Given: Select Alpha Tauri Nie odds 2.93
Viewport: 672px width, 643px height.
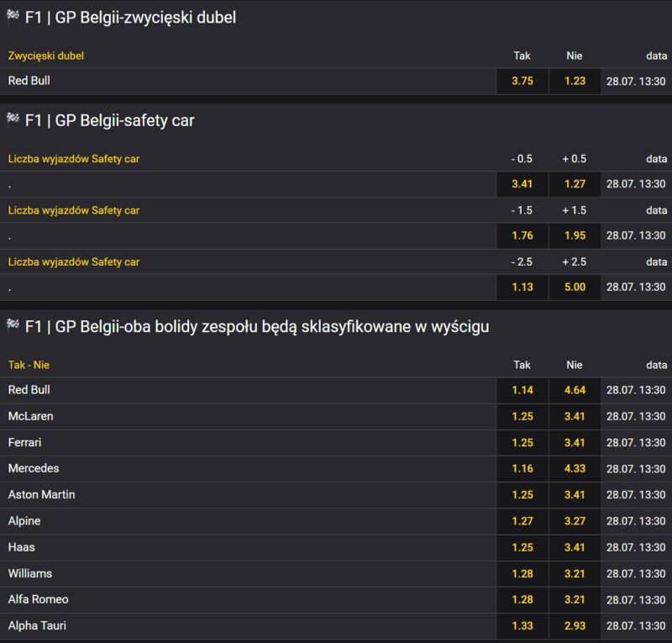Looking at the screenshot, I should (575, 625).
